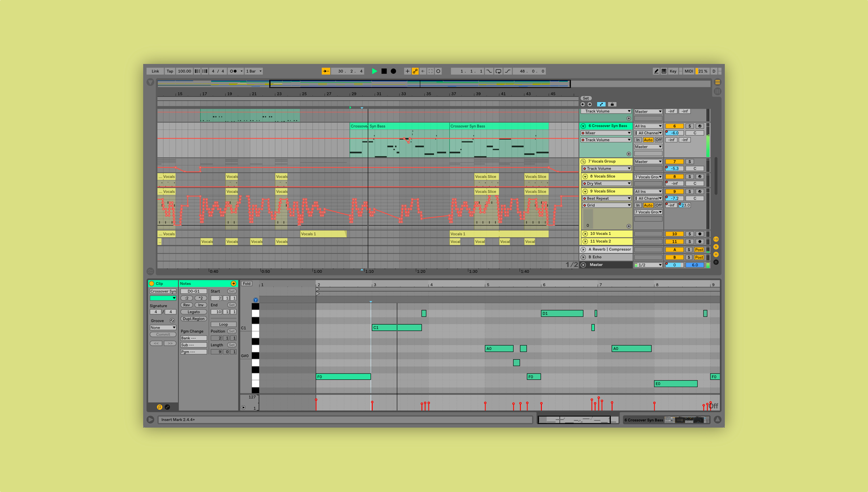The height and width of the screenshot is (492, 868).
Task: Click the MIDI map mode button
Action: coord(689,71)
